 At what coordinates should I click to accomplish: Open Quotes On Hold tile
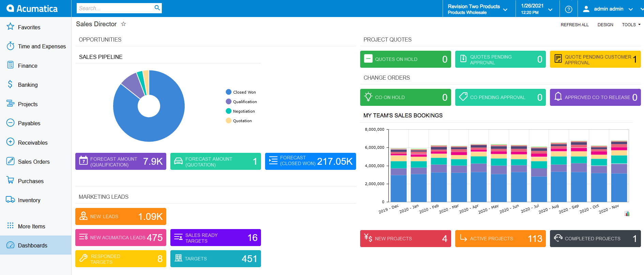[405, 59]
